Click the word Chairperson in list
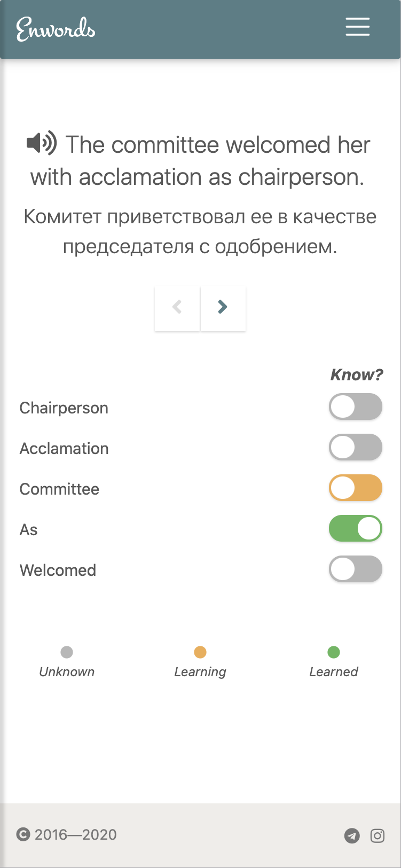The image size is (401, 868). (64, 408)
